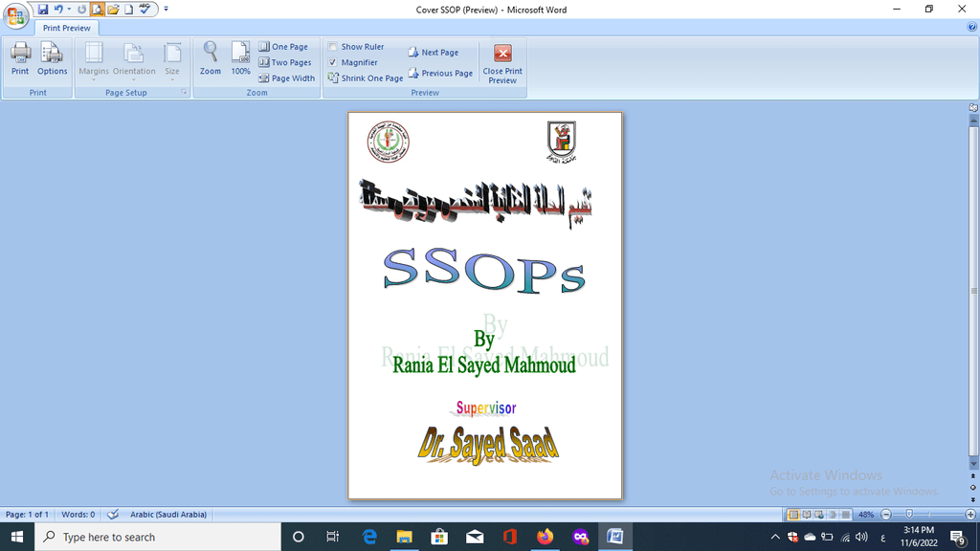This screenshot has width=980, height=551.
Task: Expand Customize Quick Access Toolbar arrow
Action: (166, 10)
